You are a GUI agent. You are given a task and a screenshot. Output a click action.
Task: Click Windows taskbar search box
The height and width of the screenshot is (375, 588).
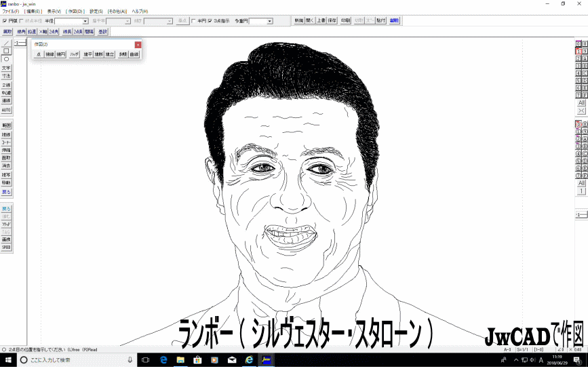click(77, 360)
